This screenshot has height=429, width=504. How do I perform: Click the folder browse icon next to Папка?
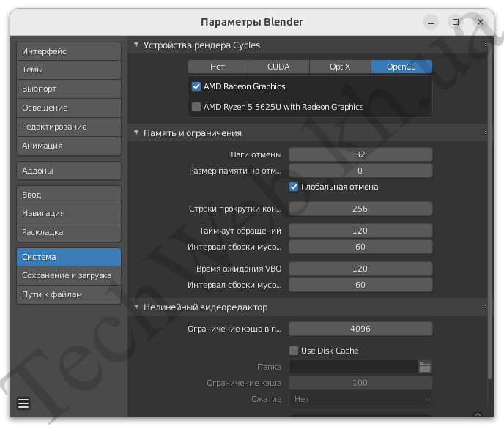tap(425, 367)
